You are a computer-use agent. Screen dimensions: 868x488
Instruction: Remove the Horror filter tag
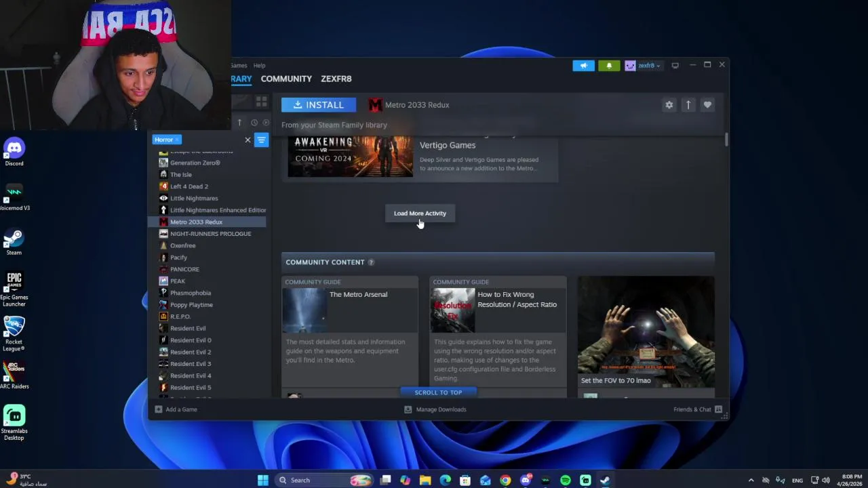point(177,140)
